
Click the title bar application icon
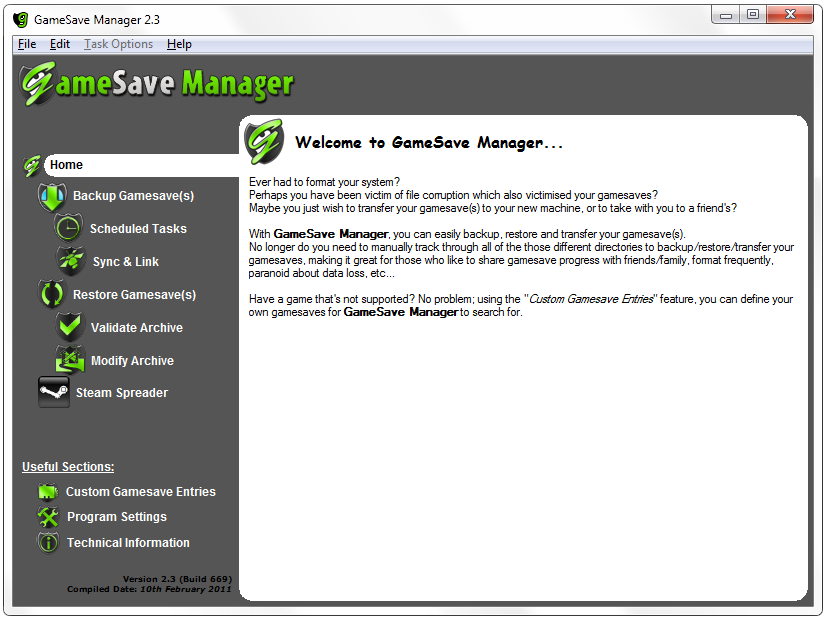[x=21, y=20]
